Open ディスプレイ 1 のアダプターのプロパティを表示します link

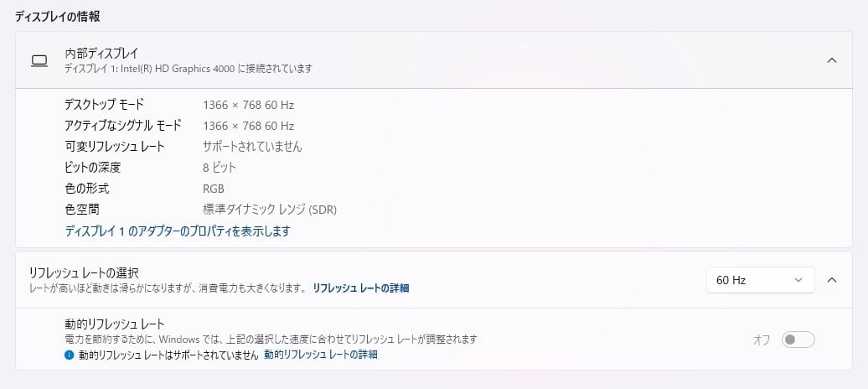pyautogui.click(x=178, y=231)
